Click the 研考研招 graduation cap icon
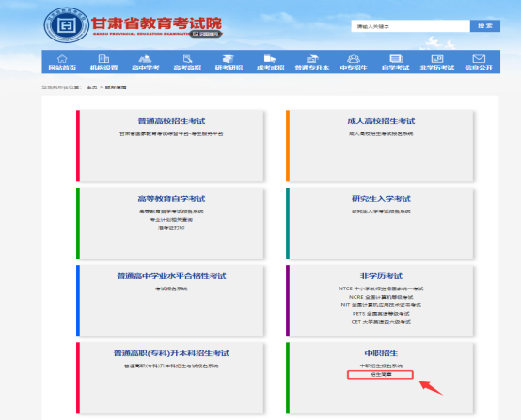 229,59
